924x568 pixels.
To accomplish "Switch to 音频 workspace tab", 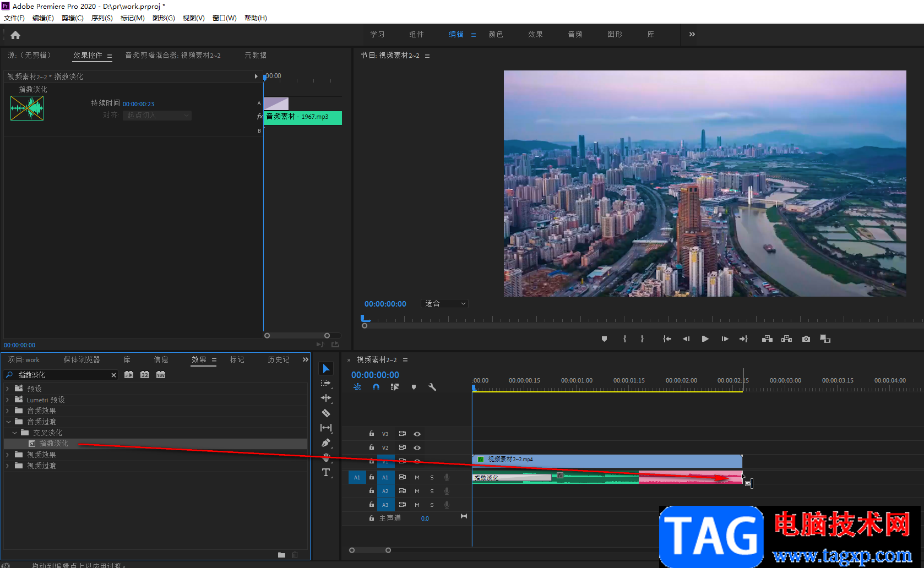I will coord(575,34).
